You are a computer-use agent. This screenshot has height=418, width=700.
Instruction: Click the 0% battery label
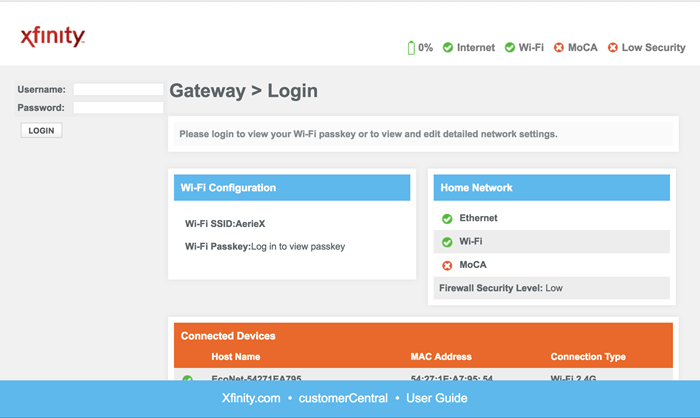tap(425, 47)
